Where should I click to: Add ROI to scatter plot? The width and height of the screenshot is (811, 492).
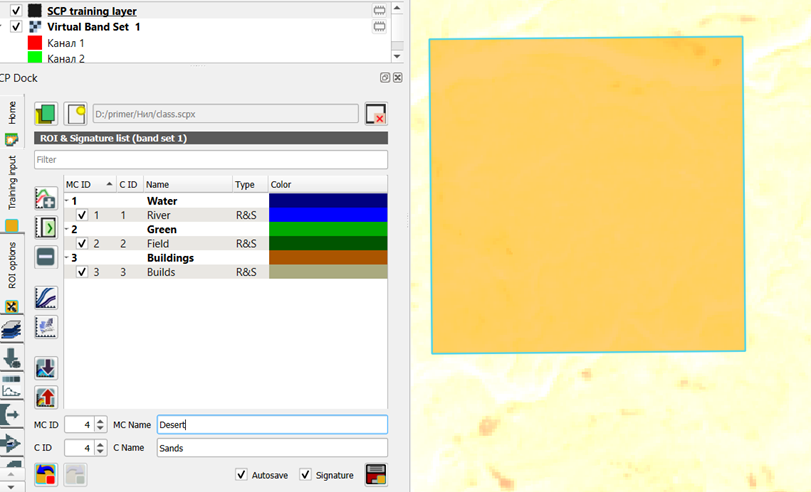tap(46, 327)
